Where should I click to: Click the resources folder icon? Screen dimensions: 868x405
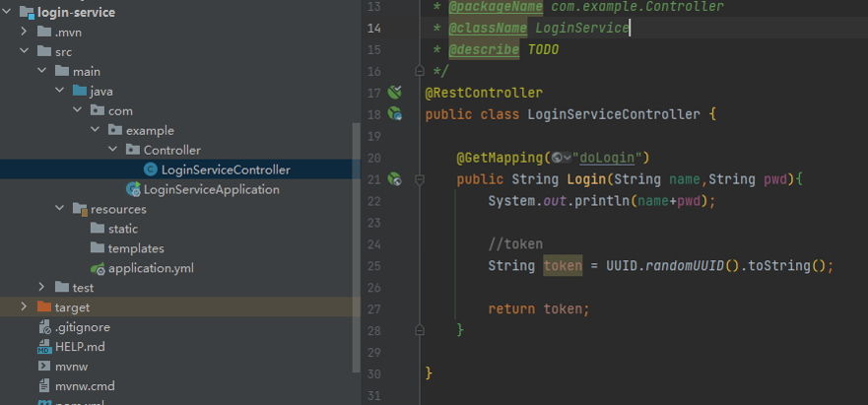click(80, 210)
